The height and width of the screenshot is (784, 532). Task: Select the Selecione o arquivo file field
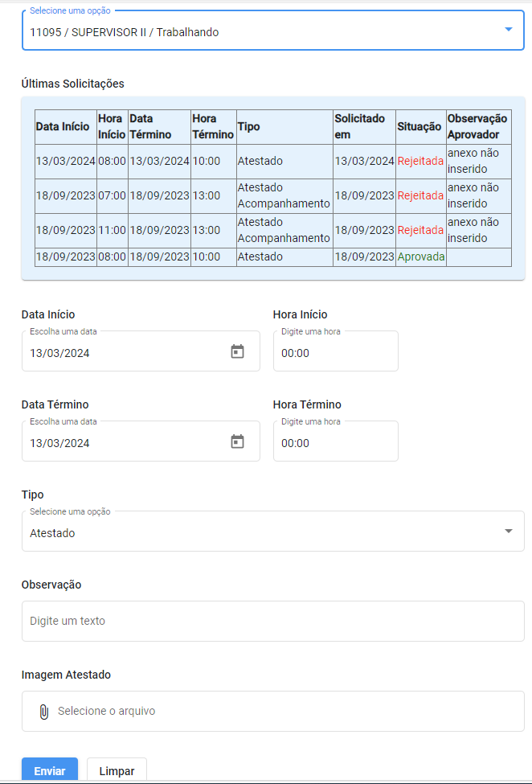[x=272, y=711]
